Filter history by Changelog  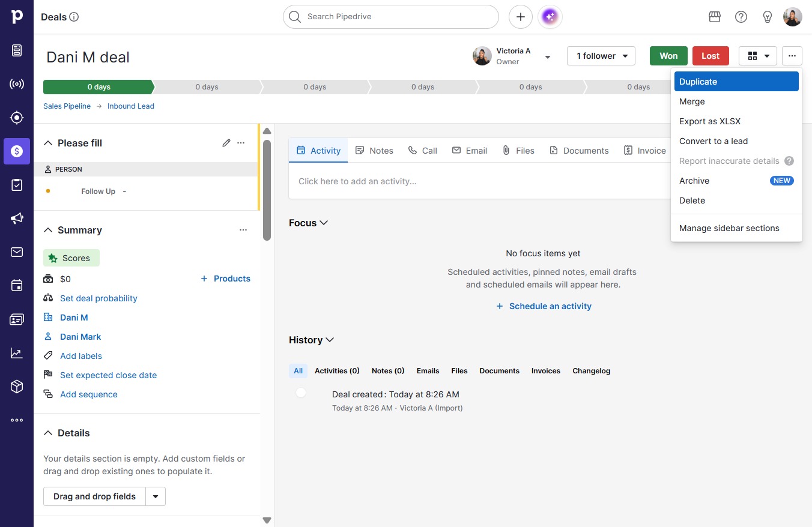point(591,371)
